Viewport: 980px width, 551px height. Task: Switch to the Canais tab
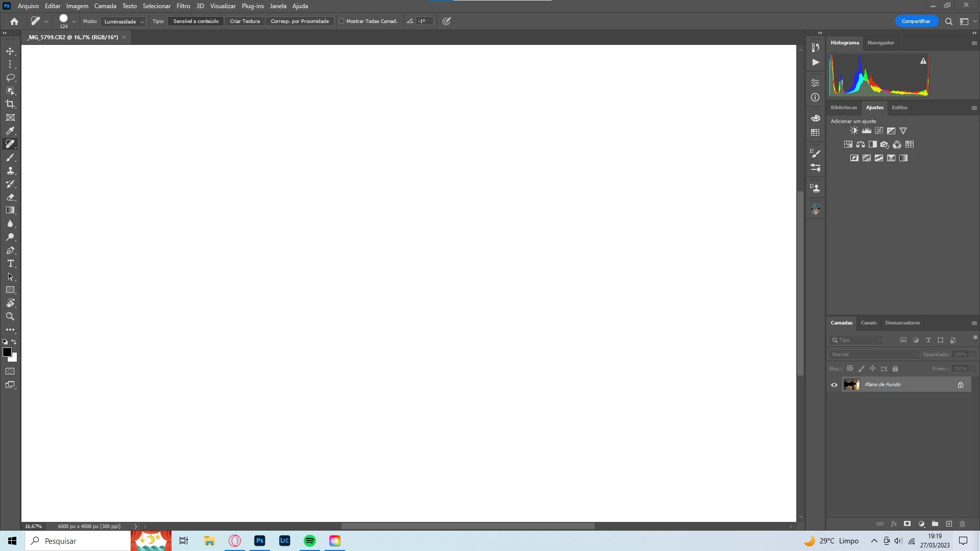[868, 323]
